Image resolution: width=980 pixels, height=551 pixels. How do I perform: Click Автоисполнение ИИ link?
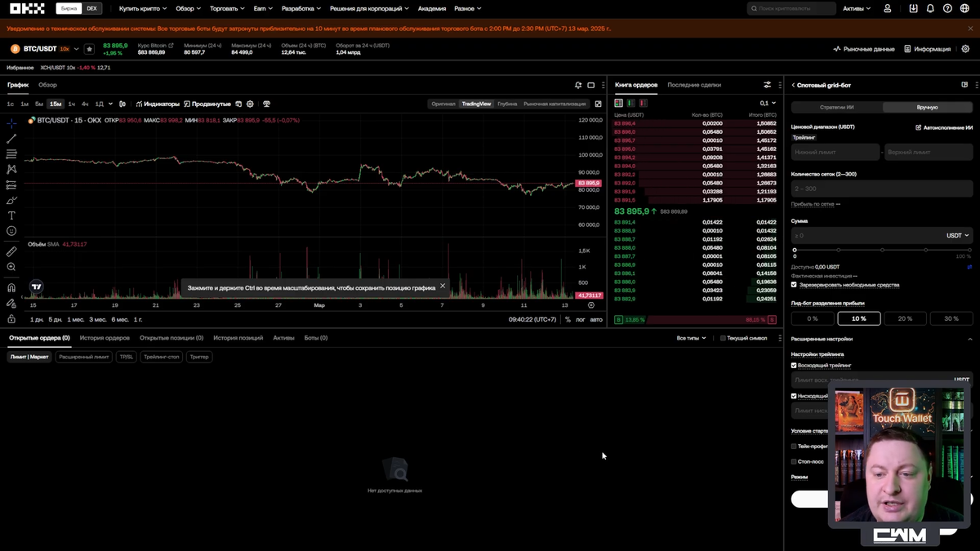click(944, 127)
